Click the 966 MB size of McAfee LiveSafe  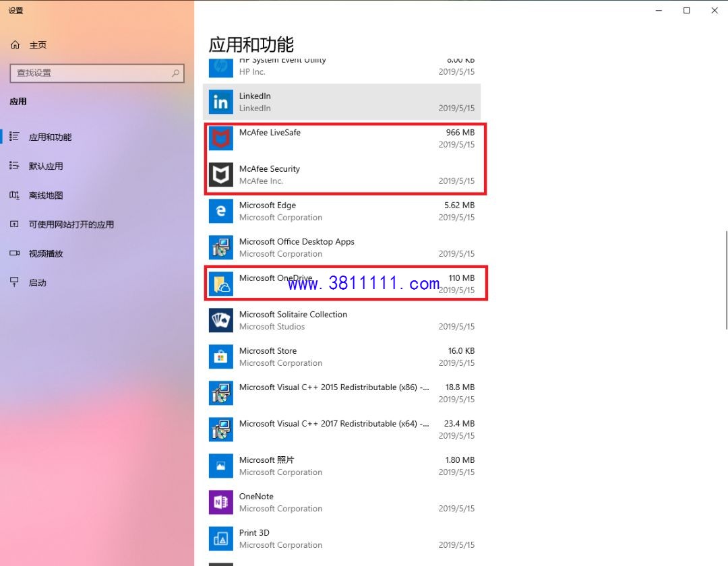460,132
